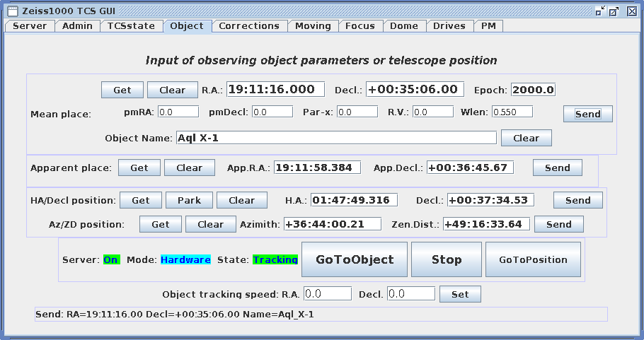This screenshot has width=644, height=340.
Task: Switch to the Corrections tab
Action: click(248, 26)
